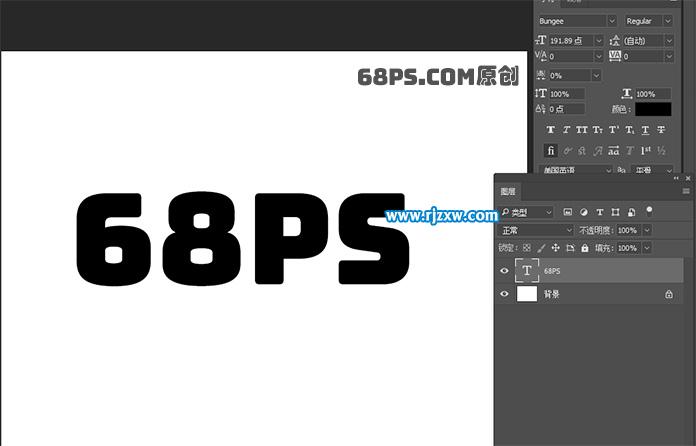Click the pixel layer filter icon
Screen dimensions: 696x446
coord(568,212)
